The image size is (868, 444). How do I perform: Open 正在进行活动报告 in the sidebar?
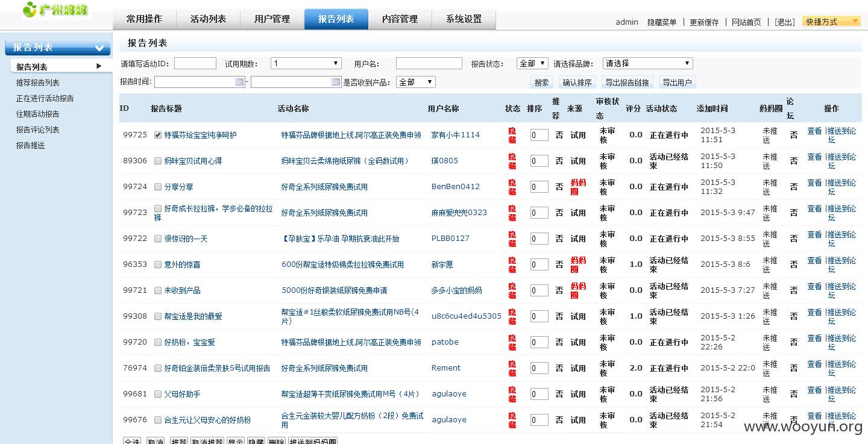45,99
